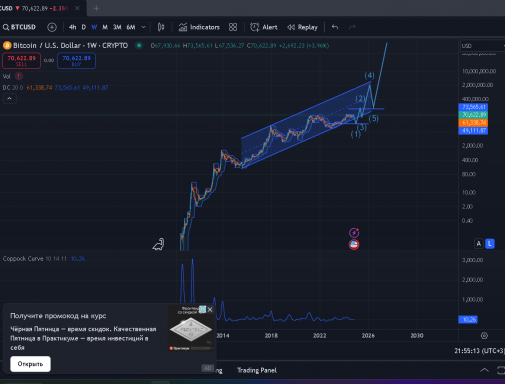Switch to the Trading Panel tab
Image resolution: width=505 pixels, height=384 pixels.
[x=257, y=370]
